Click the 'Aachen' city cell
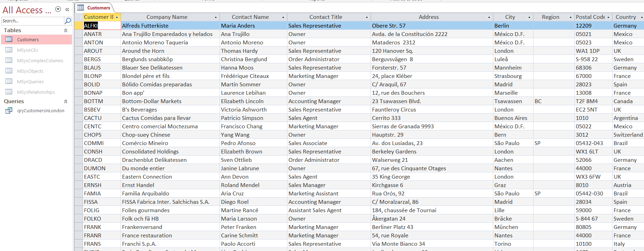The image size is (644, 251). tap(513, 160)
